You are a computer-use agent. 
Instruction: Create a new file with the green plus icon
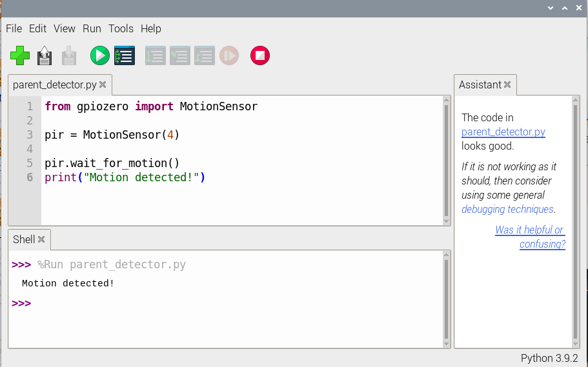click(20, 55)
